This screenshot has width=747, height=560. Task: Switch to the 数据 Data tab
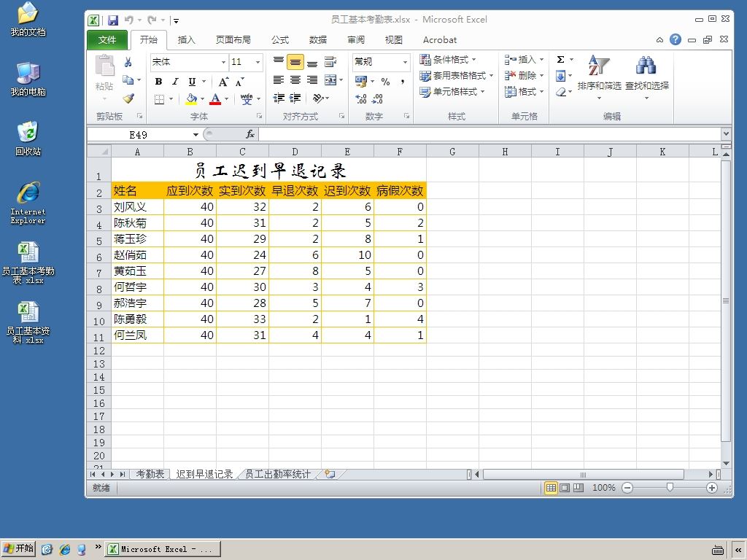click(318, 40)
